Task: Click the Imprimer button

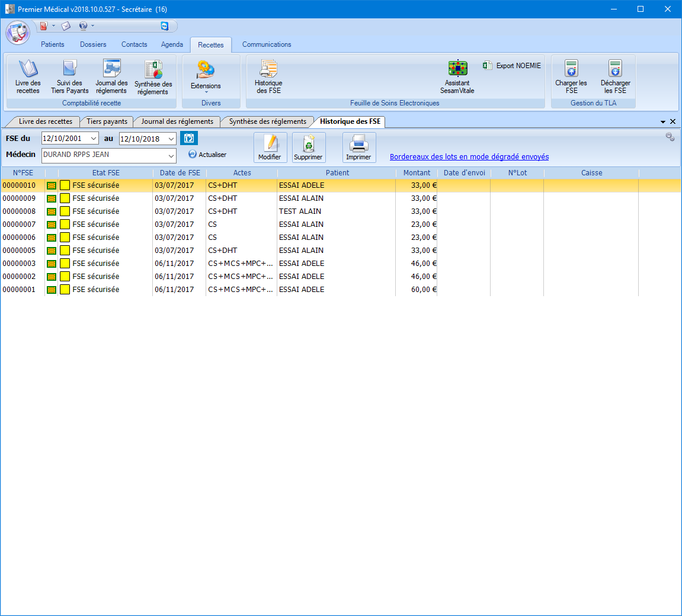Action: pyautogui.click(x=359, y=147)
